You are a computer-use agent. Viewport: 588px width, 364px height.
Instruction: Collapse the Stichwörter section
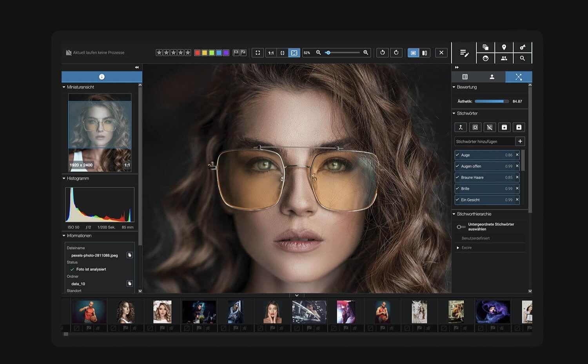pyautogui.click(x=454, y=113)
